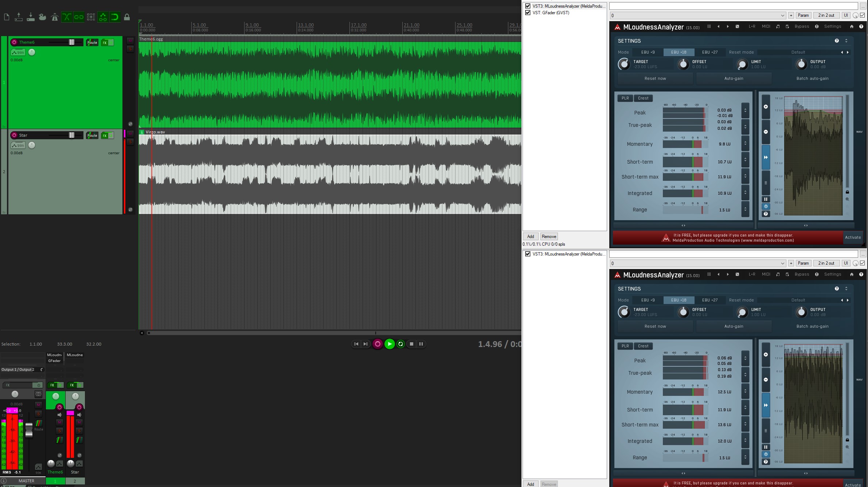Uncheck MLoudnessAnalyzer listed above GFader
Viewport: 868px width, 487px height.
(x=528, y=6)
